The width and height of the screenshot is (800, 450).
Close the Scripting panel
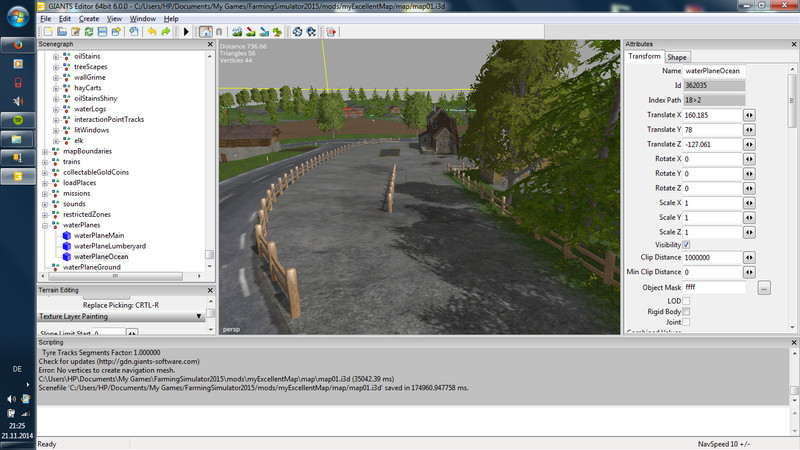pos(794,342)
